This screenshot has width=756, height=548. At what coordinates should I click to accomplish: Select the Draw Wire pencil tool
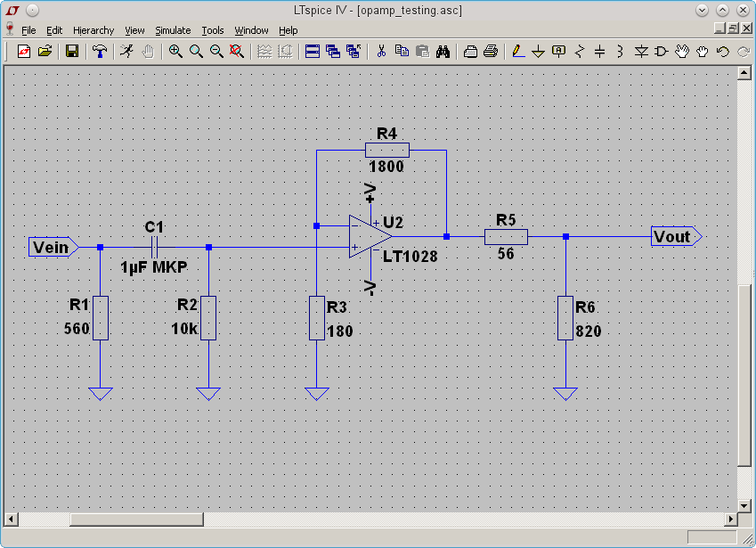518,51
